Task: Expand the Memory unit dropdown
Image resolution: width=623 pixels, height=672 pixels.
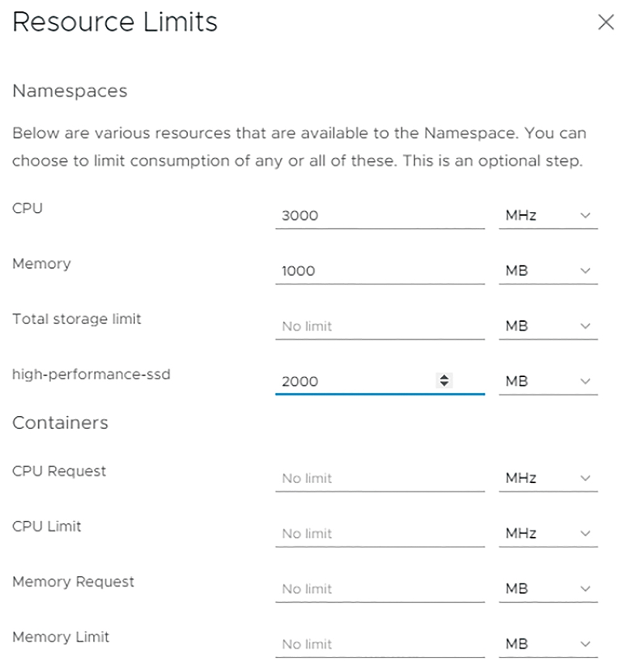Action: pos(548,271)
